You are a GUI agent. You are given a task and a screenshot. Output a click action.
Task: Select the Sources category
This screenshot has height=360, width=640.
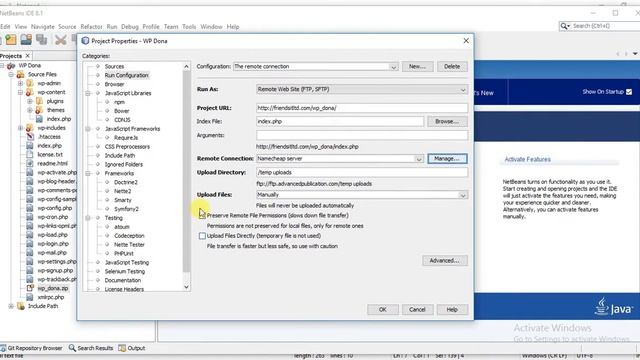click(114, 66)
